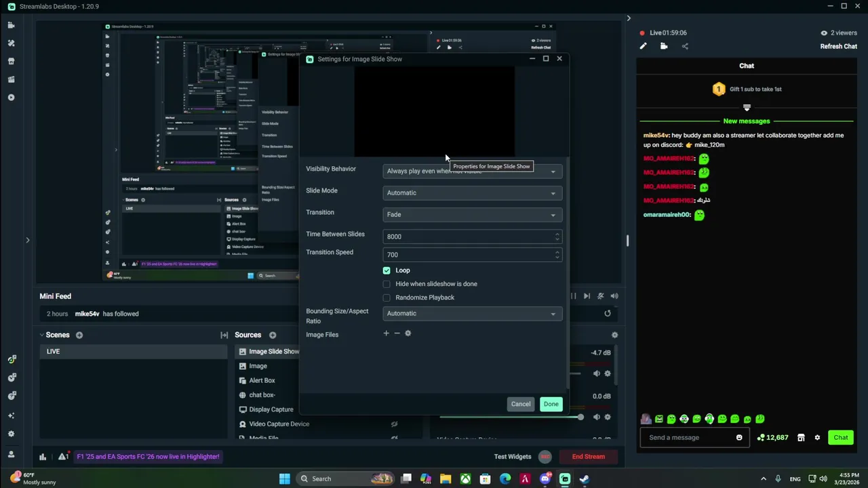
Task: Select the Image source row
Action: click(x=258, y=367)
